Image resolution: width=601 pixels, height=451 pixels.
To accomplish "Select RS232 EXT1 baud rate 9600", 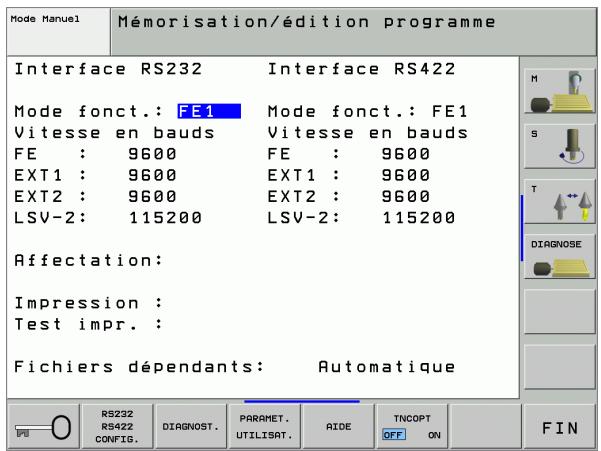I will coord(152,175).
